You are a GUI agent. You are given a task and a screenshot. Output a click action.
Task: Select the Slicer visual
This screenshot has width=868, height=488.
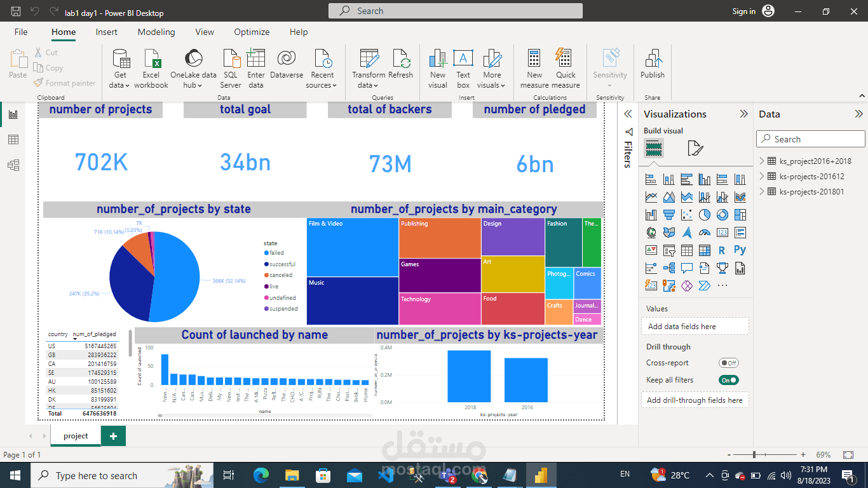pos(668,250)
